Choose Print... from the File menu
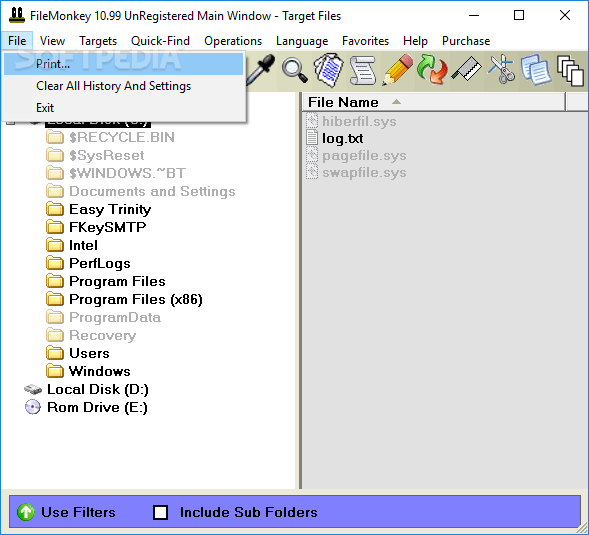 [x=124, y=64]
